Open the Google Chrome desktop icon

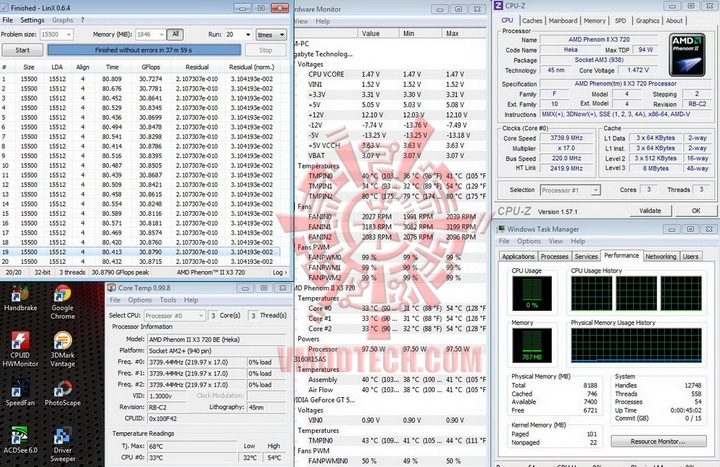(x=62, y=302)
